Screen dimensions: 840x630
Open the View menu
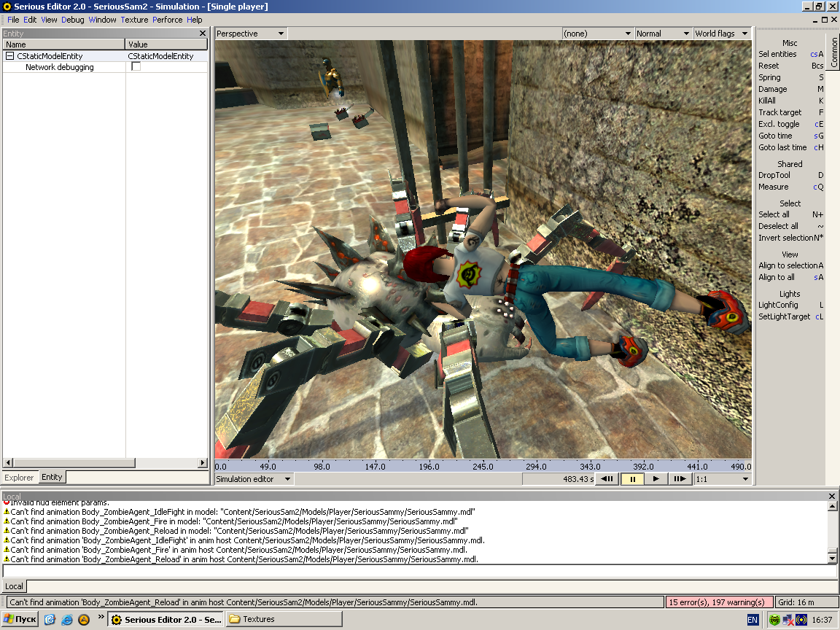[49, 20]
